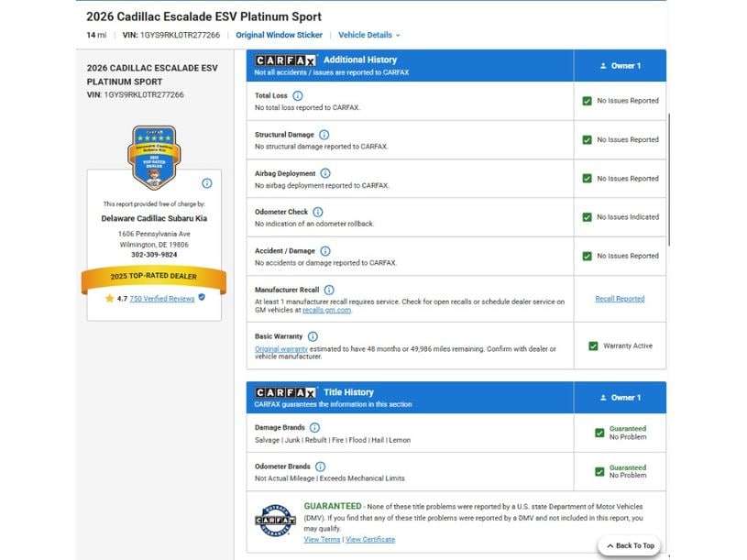Click the Accident / Damage info icon

tap(325, 251)
